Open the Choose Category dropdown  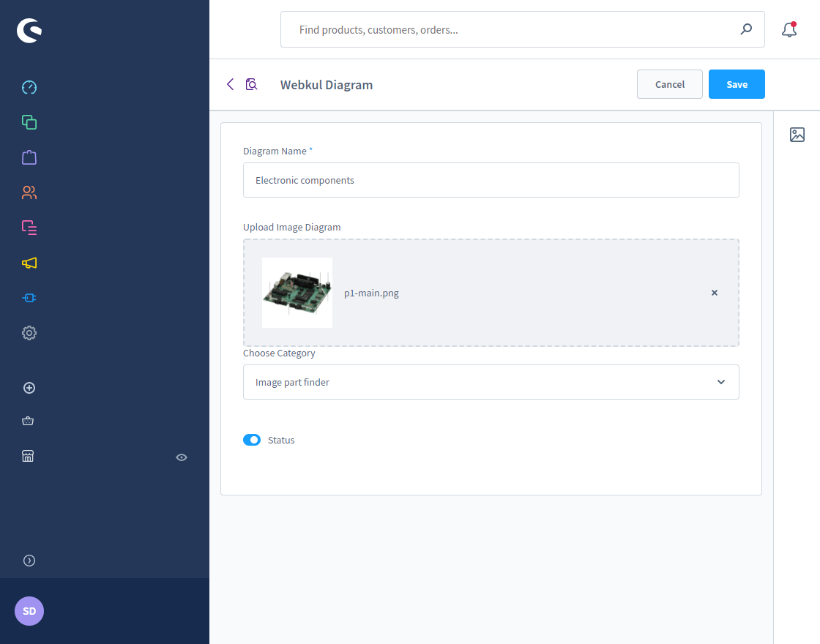coord(491,382)
